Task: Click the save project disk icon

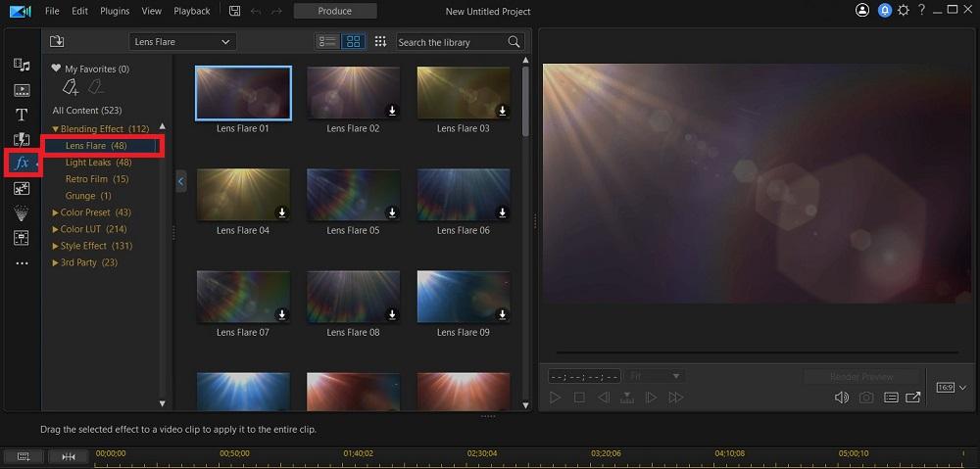Action: click(234, 11)
